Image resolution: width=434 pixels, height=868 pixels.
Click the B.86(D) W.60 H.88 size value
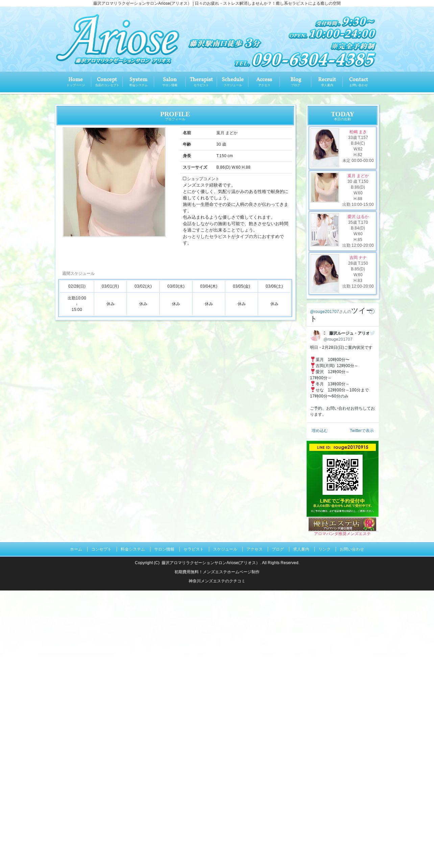click(x=233, y=167)
